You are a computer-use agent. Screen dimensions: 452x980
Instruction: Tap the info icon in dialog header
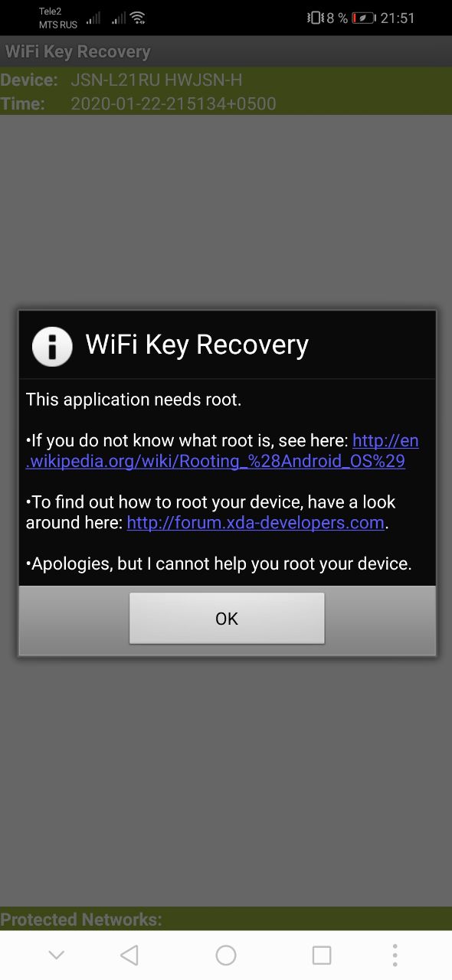[x=52, y=346]
